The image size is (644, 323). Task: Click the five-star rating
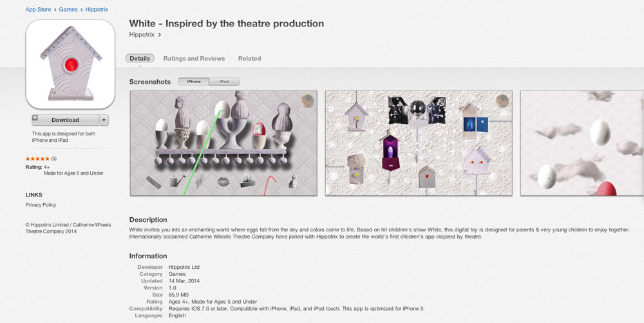[x=37, y=159]
